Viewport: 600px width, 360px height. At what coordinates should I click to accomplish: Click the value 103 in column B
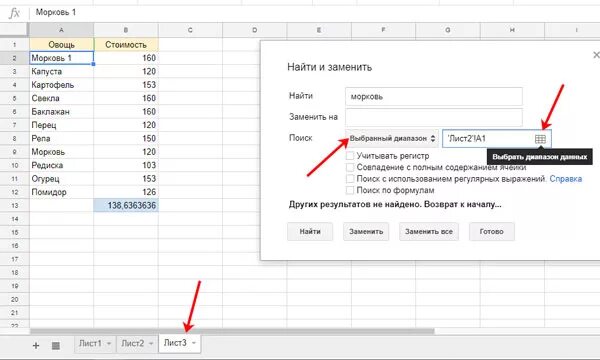click(x=126, y=165)
